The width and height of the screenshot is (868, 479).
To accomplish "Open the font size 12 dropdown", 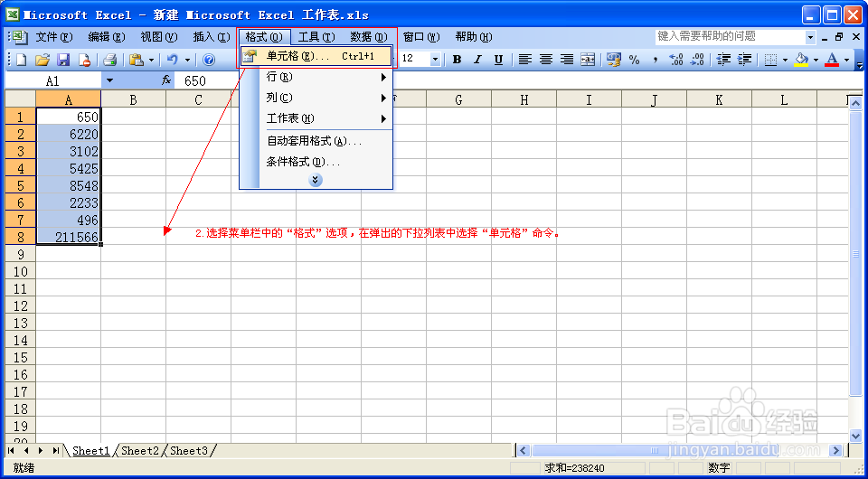I will [x=435, y=59].
